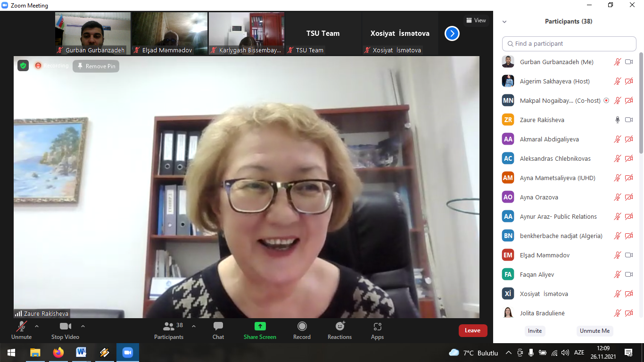Open the Participants icon in toolbar
The height and width of the screenshot is (362, 644).
click(x=169, y=326)
